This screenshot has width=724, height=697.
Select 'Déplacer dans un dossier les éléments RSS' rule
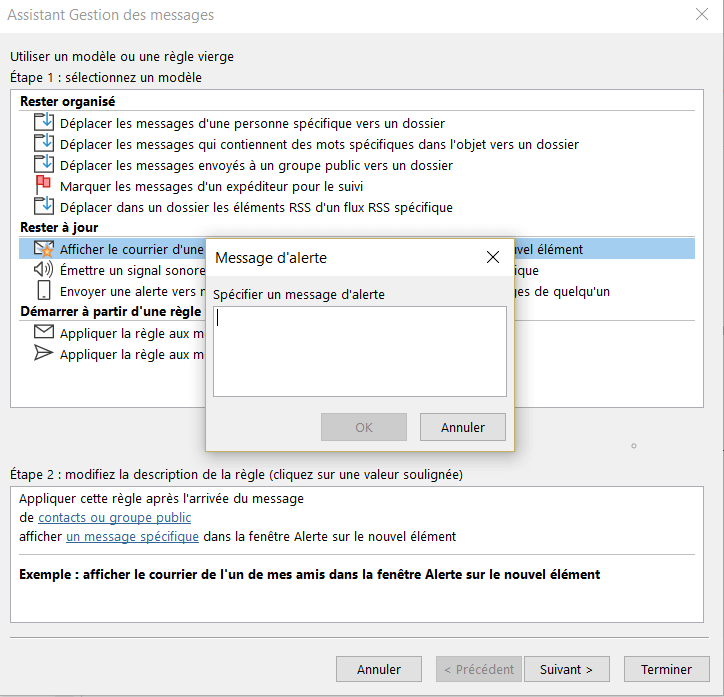tap(256, 207)
